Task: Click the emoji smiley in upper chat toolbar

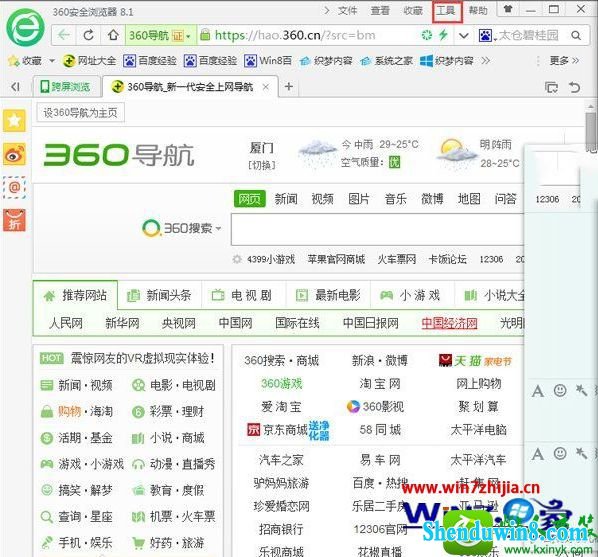Action: point(560,390)
